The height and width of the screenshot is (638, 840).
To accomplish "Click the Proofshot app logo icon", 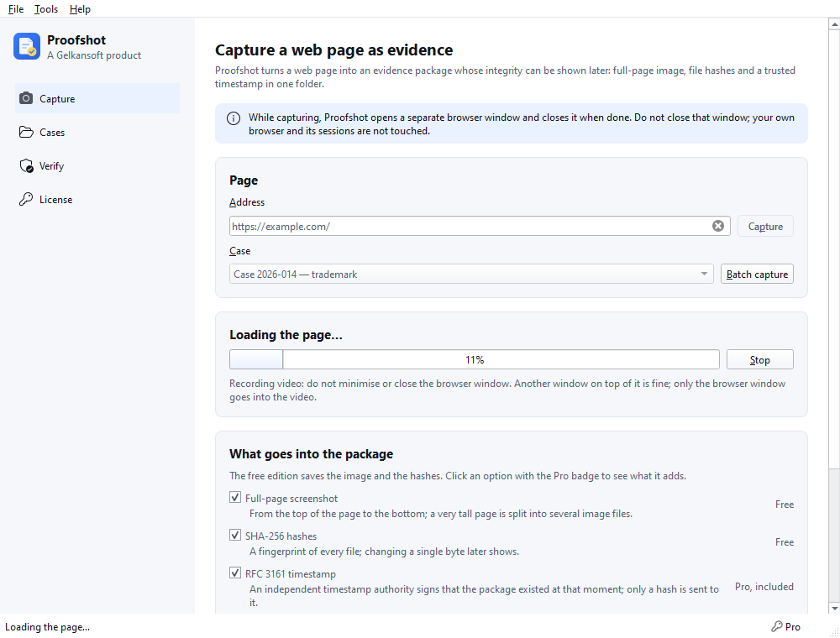I will click(x=27, y=46).
